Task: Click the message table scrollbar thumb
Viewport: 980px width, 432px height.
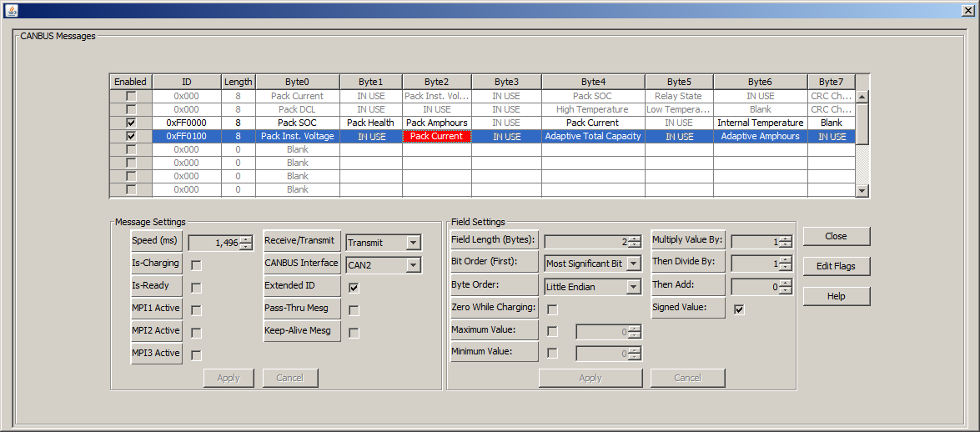Action: (862, 123)
